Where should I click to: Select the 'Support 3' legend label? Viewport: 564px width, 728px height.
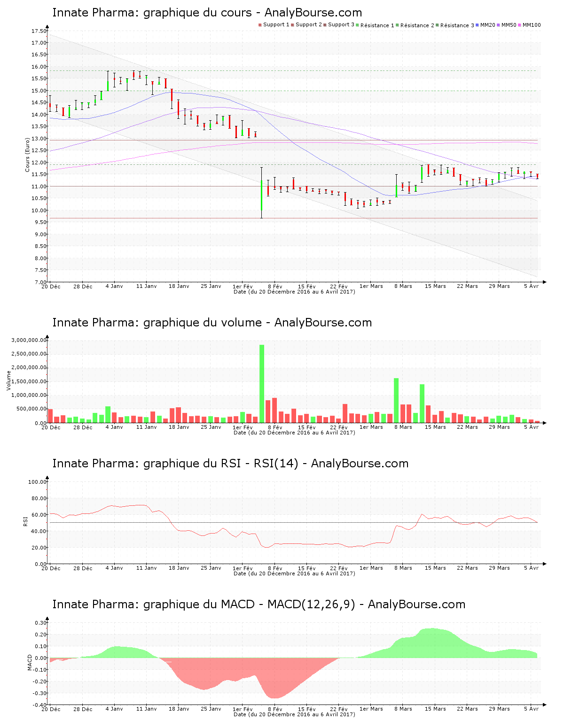click(x=341, y=24)
